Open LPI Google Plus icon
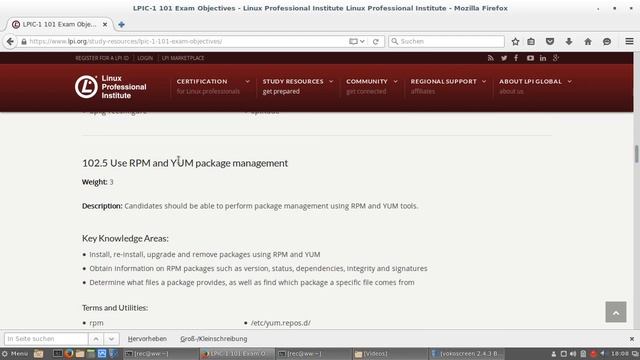Image resolution: width=640 pixels, height=360 pixels. (x=556, y=58)
